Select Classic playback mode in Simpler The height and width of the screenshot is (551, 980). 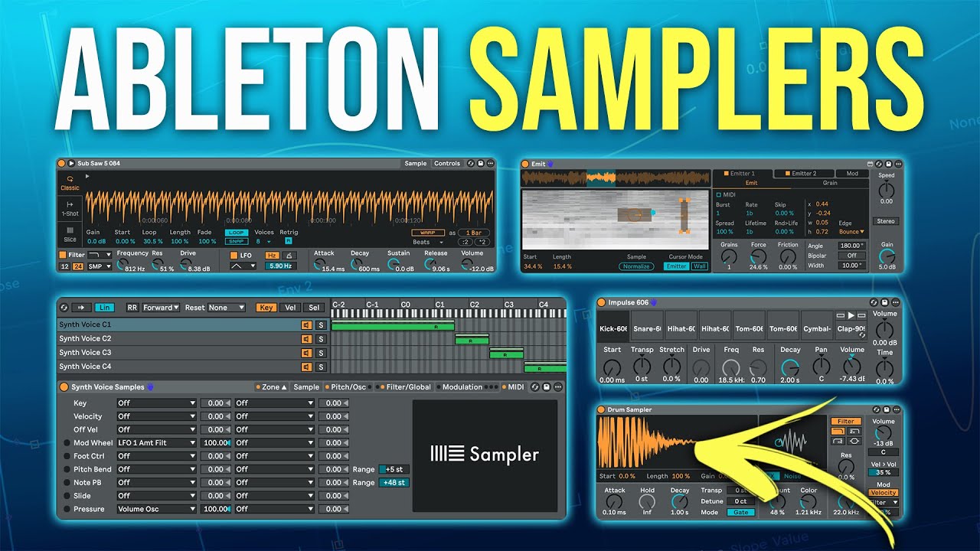70,183
